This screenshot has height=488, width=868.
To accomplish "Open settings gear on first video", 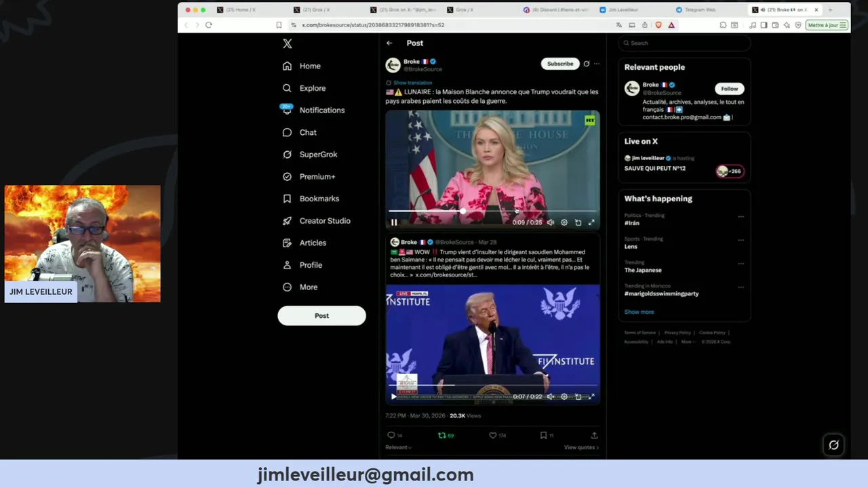I will click(564, 222).
